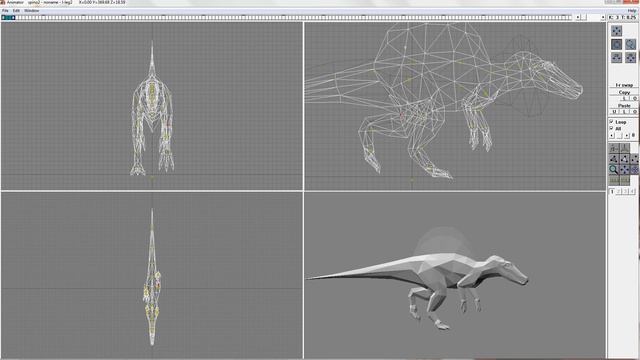The width and height of the screenshot is (640, 360).
Task: Click the highlighted first keyframe in timeline
Action: pyautogui.click(x=3, y=18)
